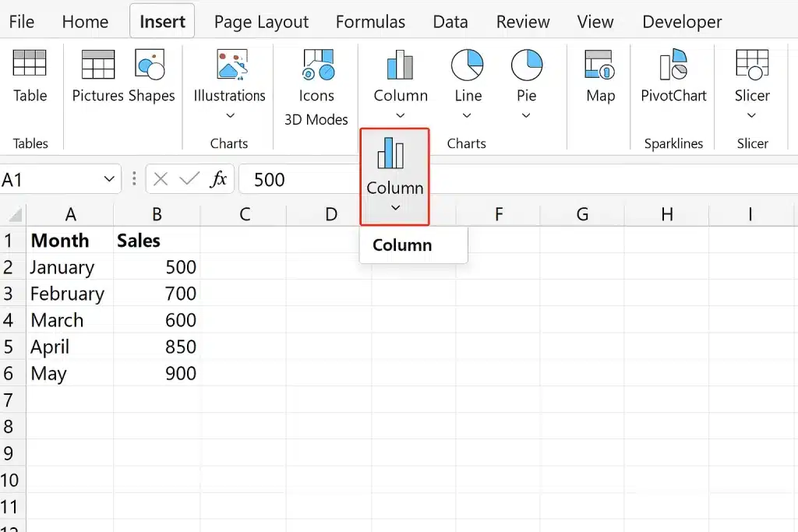Viewport: 798px width, 532px height.
Task: Open the Formulas tab
Action: pos(370,22)
